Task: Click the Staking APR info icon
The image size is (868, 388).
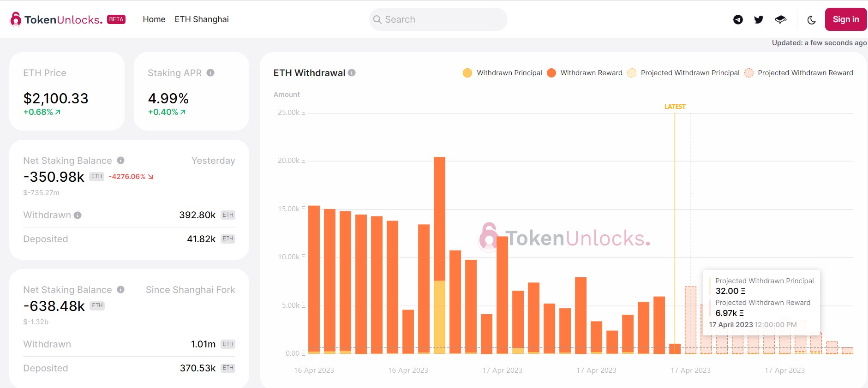Action: pyautogui.click(x=211, y=72)
